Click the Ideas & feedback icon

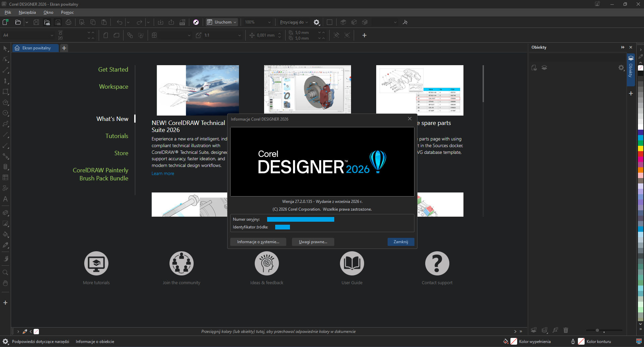click(x=267, y=263)
